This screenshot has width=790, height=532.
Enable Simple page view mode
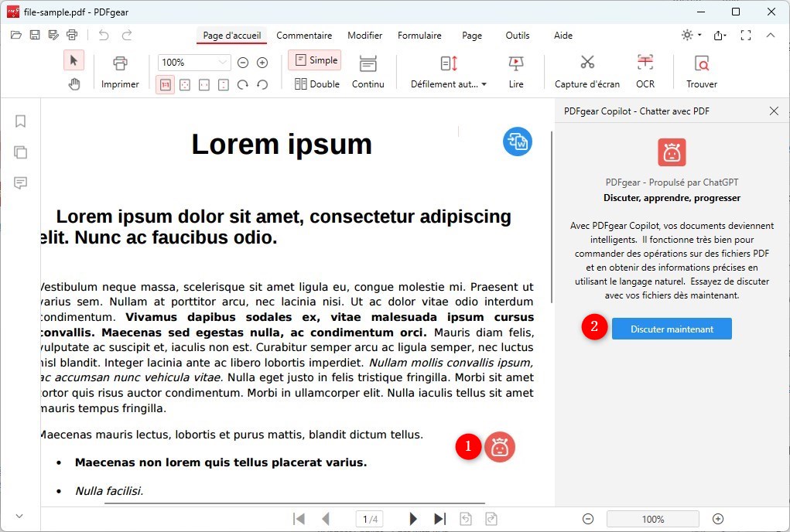click(315, 60)
